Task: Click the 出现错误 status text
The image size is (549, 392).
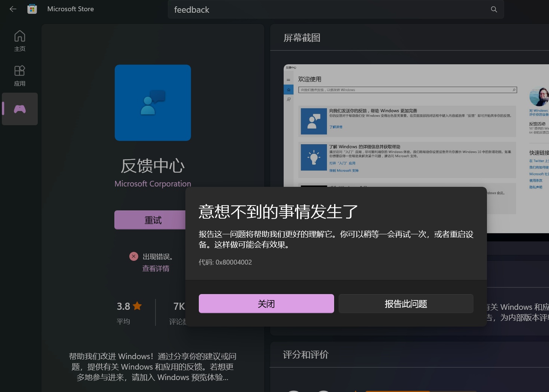Action: click(x=158, y=257)
